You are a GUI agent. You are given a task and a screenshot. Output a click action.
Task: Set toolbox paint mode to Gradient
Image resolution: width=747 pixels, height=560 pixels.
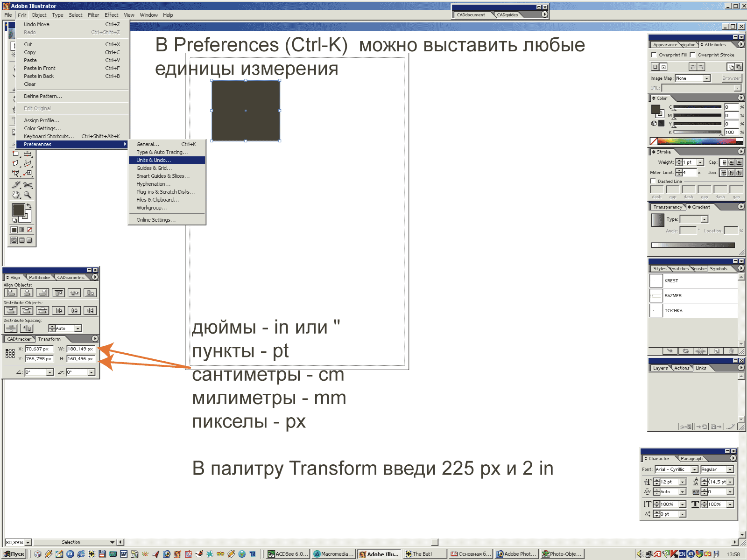coord(22,230)
